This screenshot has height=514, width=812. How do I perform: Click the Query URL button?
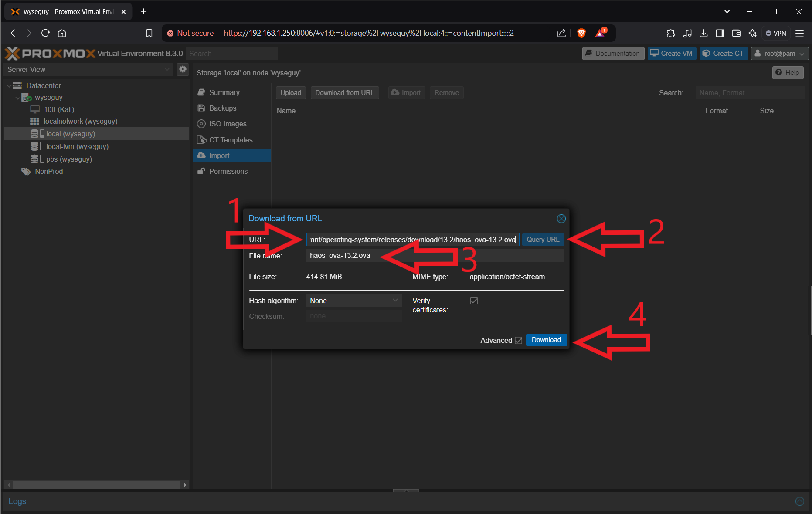(x=543, y=240)
